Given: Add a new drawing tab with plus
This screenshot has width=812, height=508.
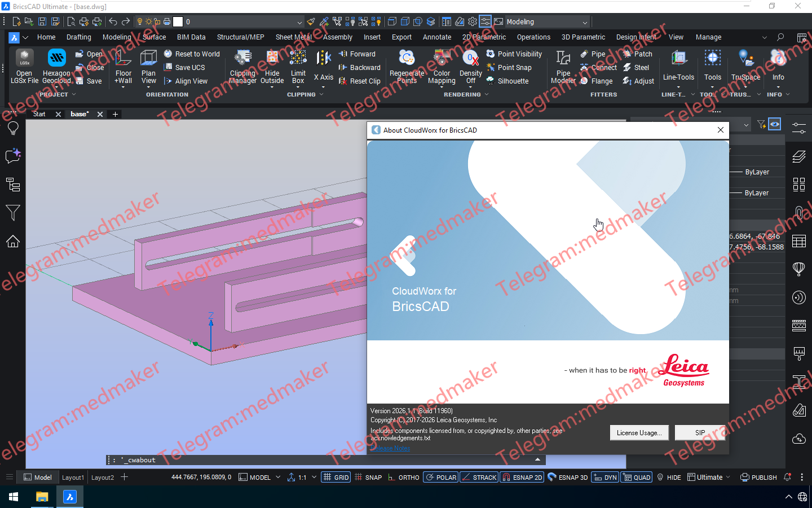Looking at the screenshot, I should 115,114.
